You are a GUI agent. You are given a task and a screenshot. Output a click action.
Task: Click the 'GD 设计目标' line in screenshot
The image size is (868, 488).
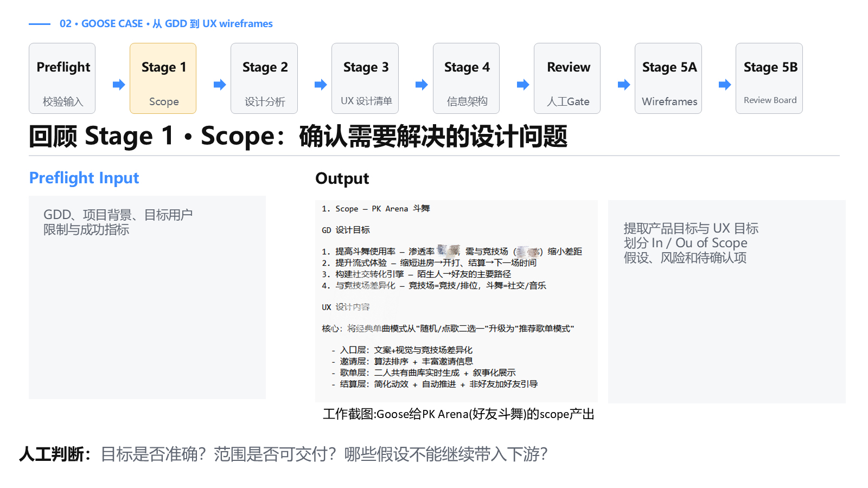346,230
